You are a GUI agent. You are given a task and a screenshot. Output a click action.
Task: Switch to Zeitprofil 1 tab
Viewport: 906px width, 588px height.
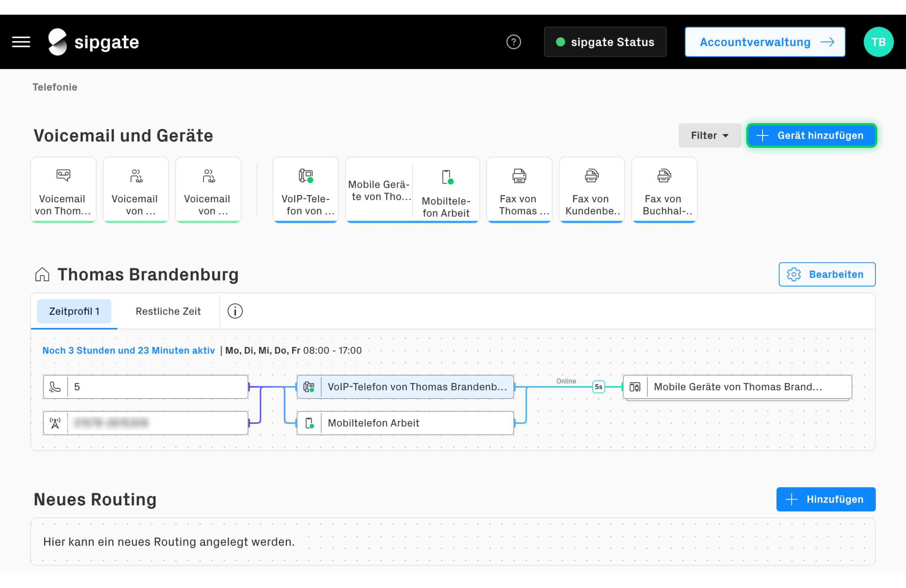74,311
